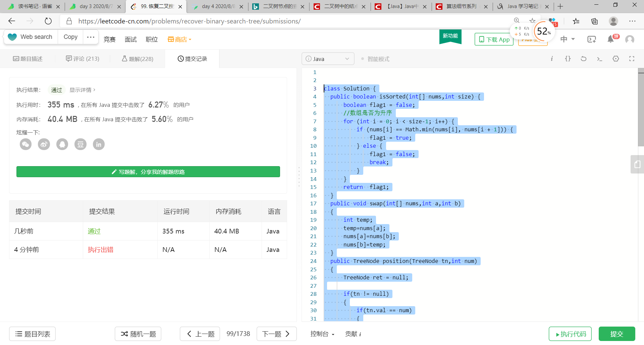The image size is (644, 345).
Task: Pick a random problem with 随机一题
Action: point(138,334)
